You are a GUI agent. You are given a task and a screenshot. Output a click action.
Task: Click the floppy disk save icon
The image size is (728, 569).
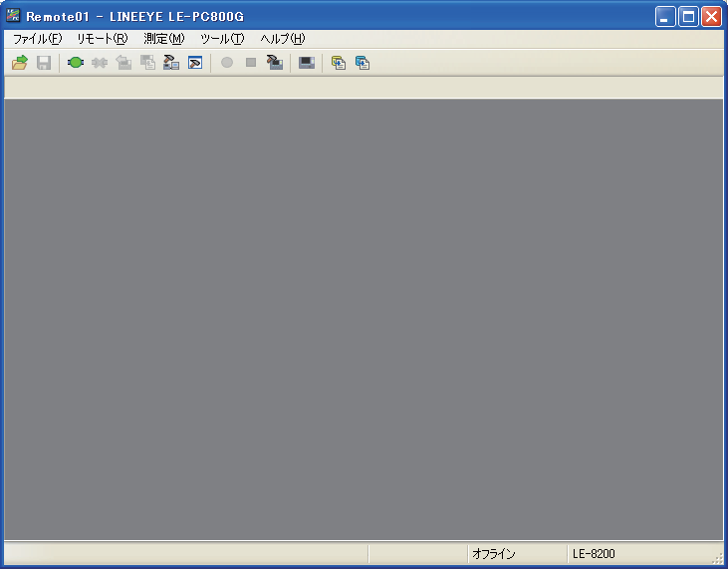tap(44, 62)
